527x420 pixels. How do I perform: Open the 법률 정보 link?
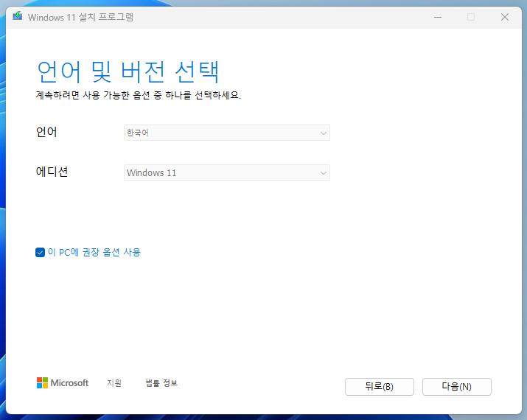pos(161,383)
